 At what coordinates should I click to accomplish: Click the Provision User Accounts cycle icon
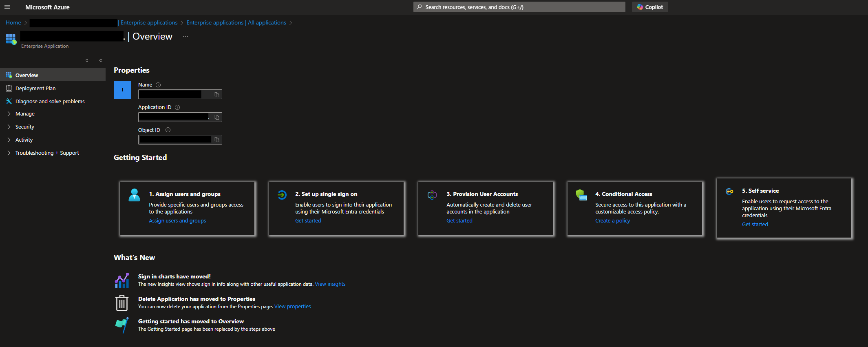[x=432, y=195]
